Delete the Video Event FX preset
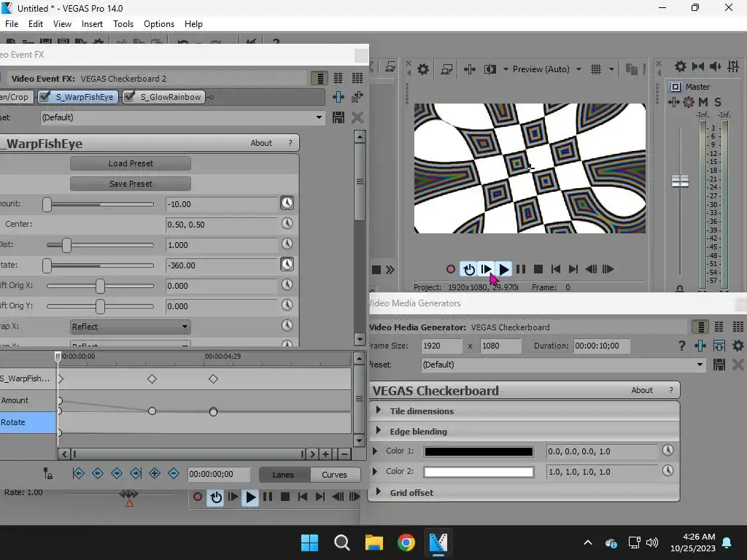The height and width of the screenshot is (560, 747). 357,117
